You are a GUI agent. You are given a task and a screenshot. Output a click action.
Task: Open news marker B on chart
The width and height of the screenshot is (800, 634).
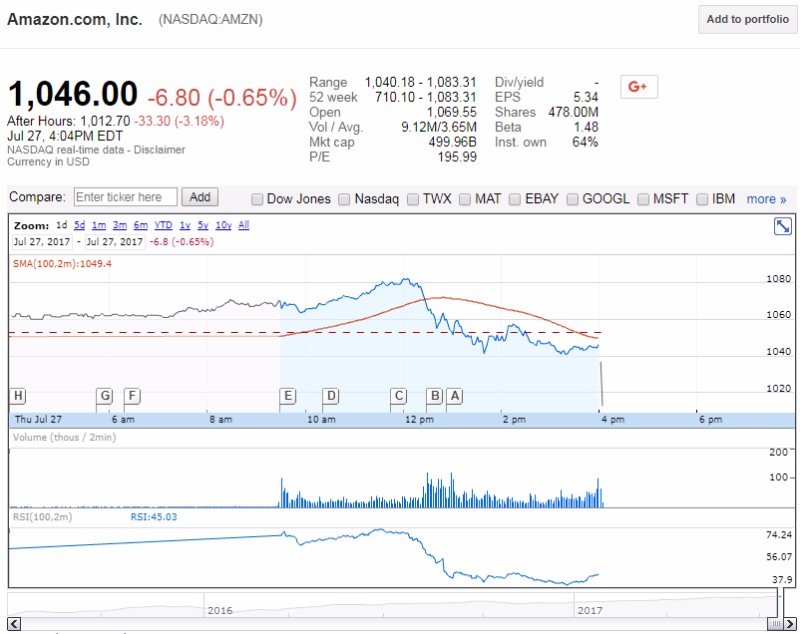pos(435,396)
